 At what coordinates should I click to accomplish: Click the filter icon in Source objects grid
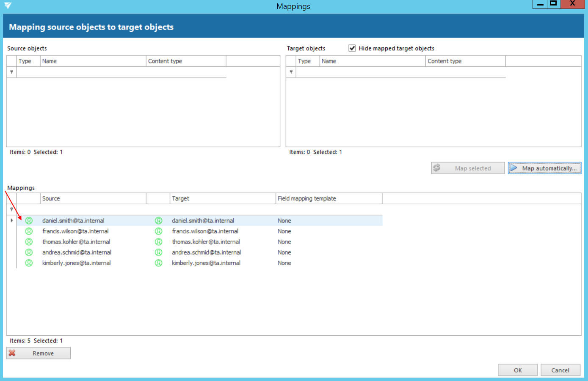[x=11, y=72]
